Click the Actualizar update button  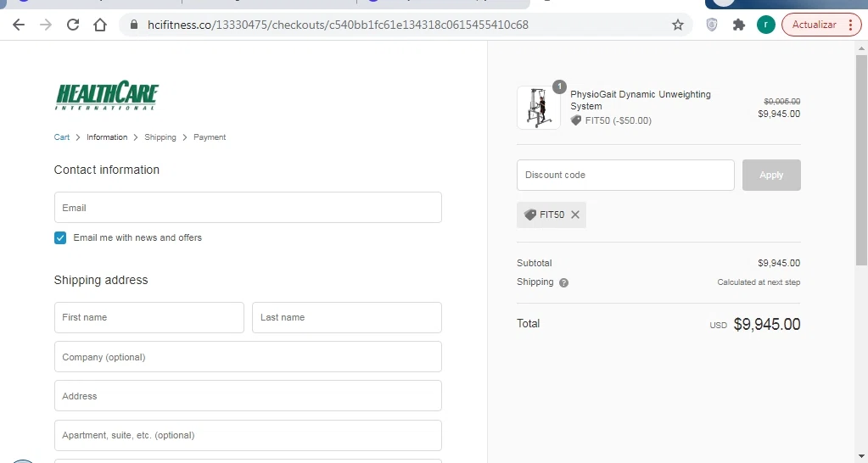coord(814,25)
